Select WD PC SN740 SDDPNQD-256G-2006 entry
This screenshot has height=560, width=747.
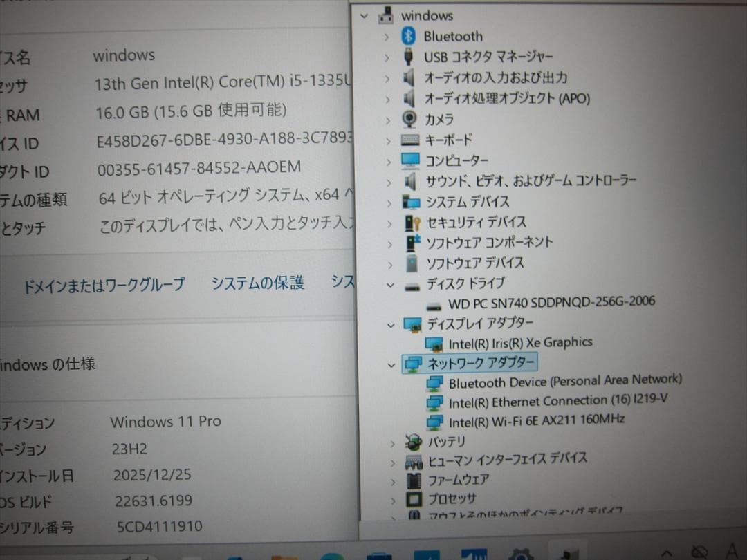[551, 302]
